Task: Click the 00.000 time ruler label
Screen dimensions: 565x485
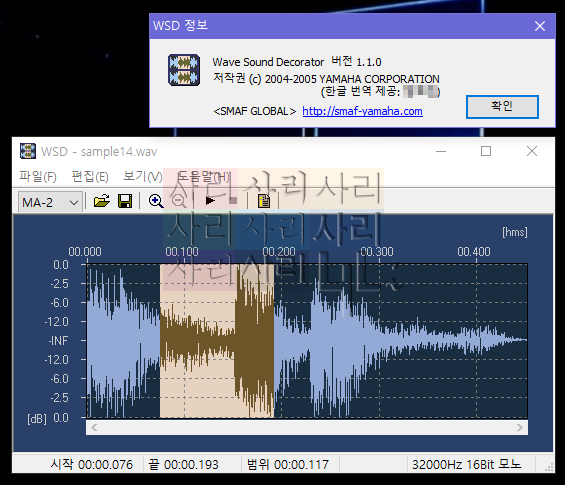Action: 85,252
